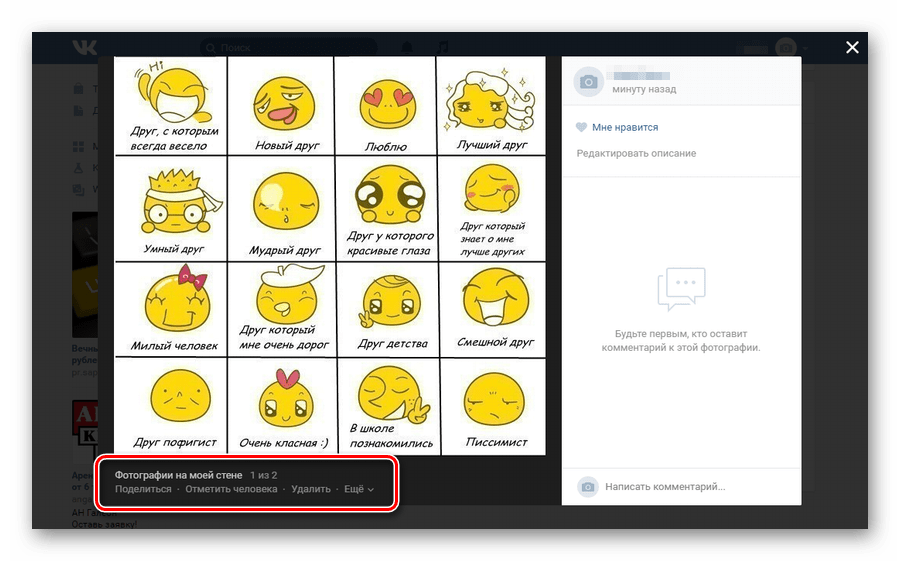Click the blurred author name above the timestamp
900x561 pixels.
[640, 75]
